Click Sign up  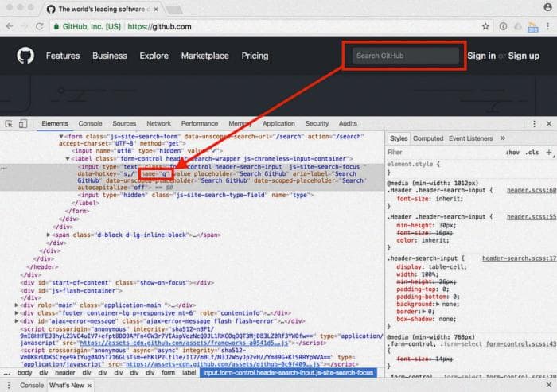(524, 56)
